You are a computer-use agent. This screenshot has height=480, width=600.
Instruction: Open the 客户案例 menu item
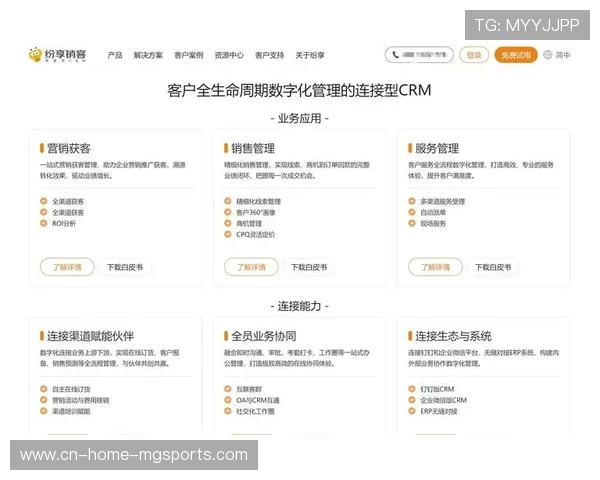click(x=189, y=55)
